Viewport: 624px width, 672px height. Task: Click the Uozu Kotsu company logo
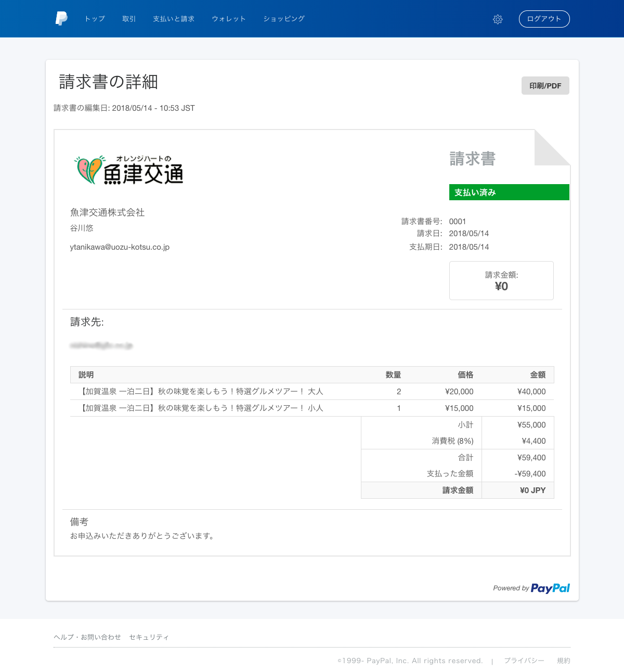point(129,170)
